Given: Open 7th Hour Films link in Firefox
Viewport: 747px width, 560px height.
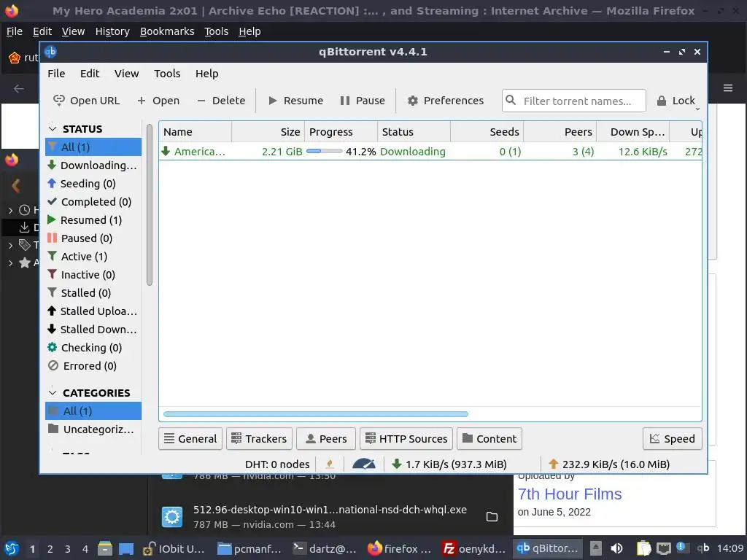Looking at the screenshot, I should click(x=570, y=494).
